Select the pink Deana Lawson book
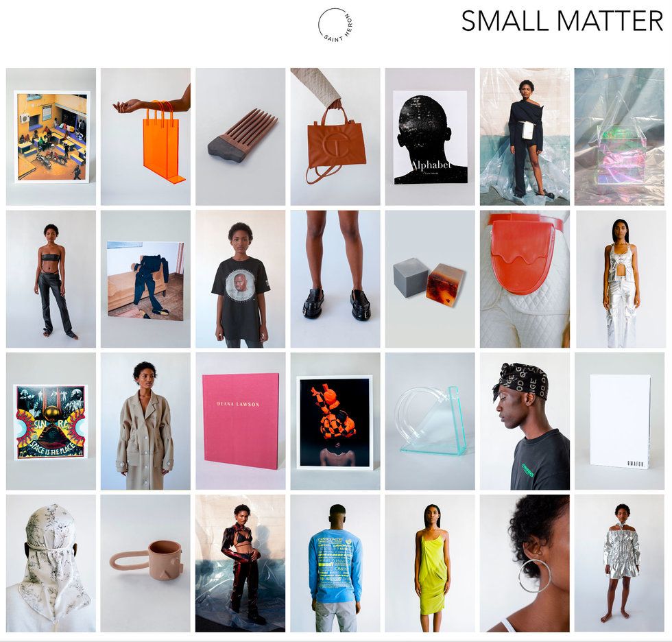 pos(241,421)
